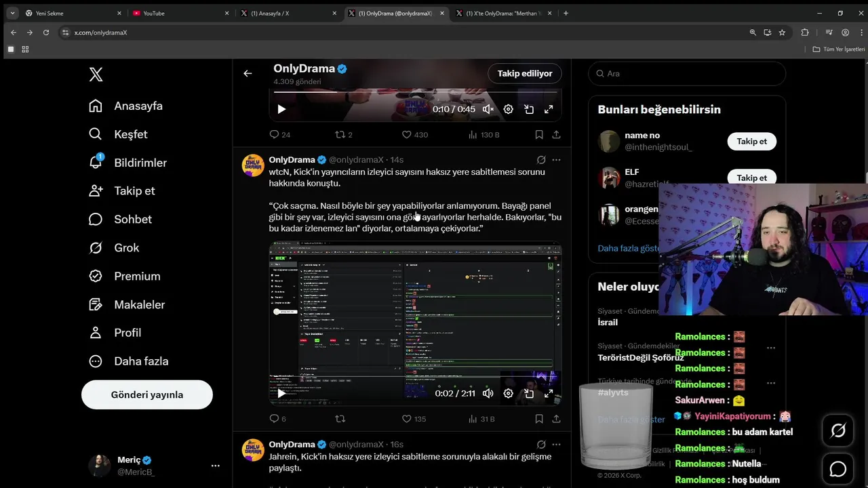The height and width of the screenshot is (488, 868).
Task: Toggle picture-in-picture on top video
Action: point(529,109)
